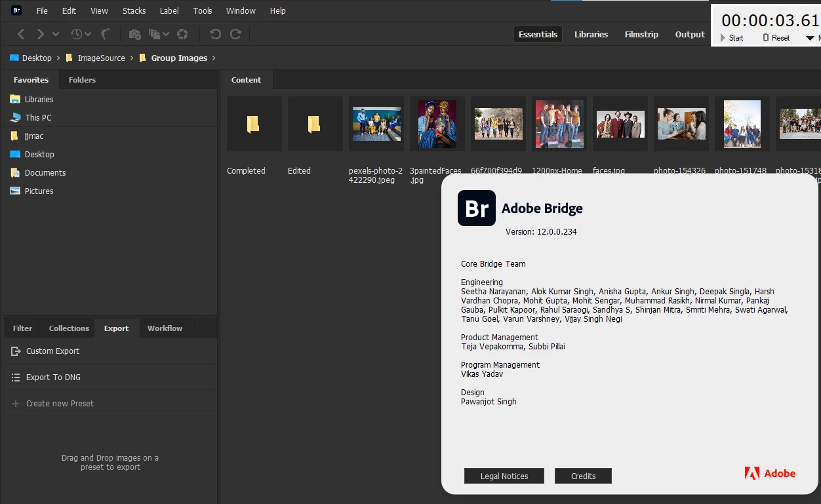Screen dimensions: 821x504
Task: Open the Help menu
Action: [278, 10]
